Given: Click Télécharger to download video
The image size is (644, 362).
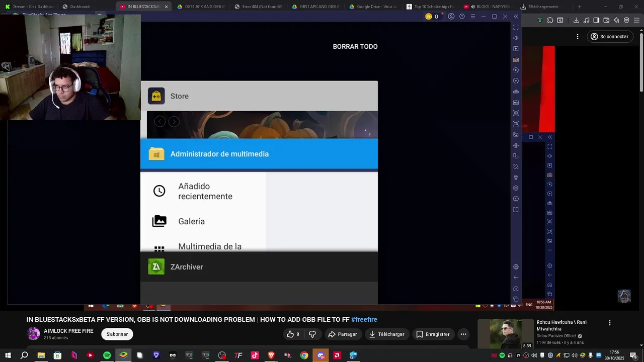Looking at the screenshot, I should (x=386, y=334).
